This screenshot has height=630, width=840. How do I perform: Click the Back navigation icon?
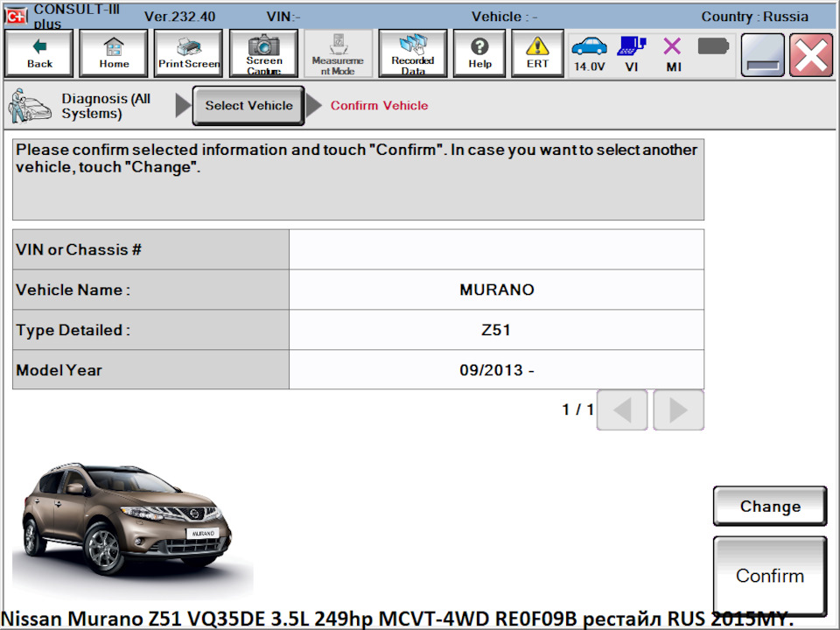(x=38, y=52)
